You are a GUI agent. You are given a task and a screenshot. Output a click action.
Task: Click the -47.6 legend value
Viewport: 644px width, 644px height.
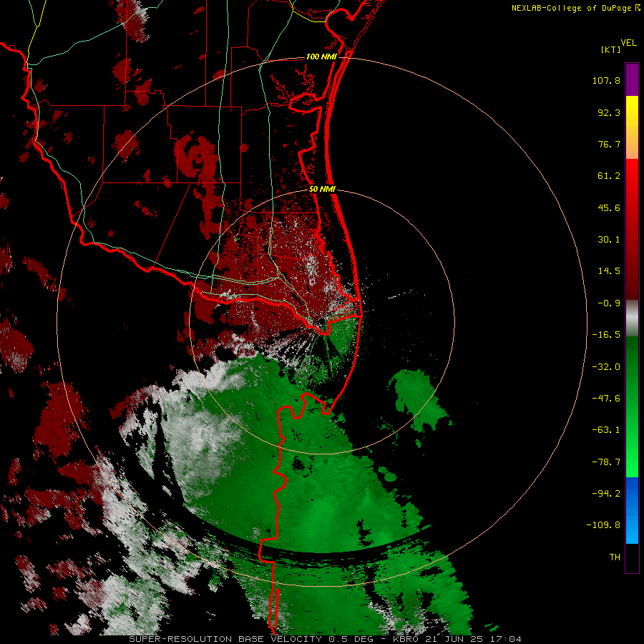coord(606,399)
